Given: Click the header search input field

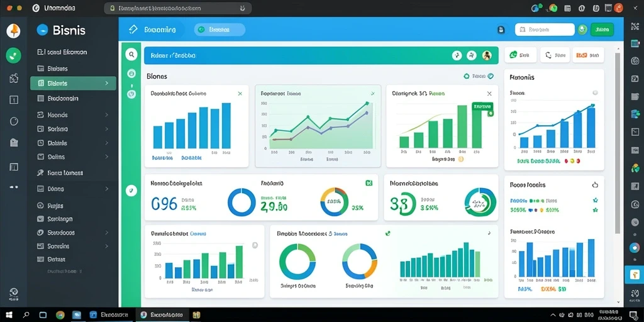Looking at the screenshot, I should [x=545, y=30].
